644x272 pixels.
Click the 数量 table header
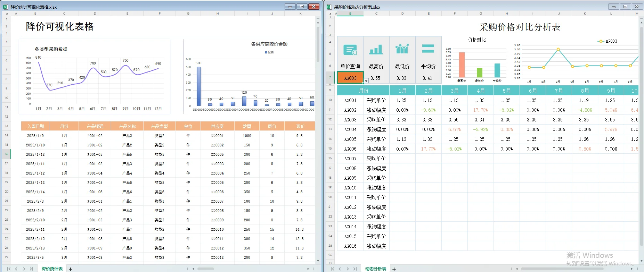point(247,126)
